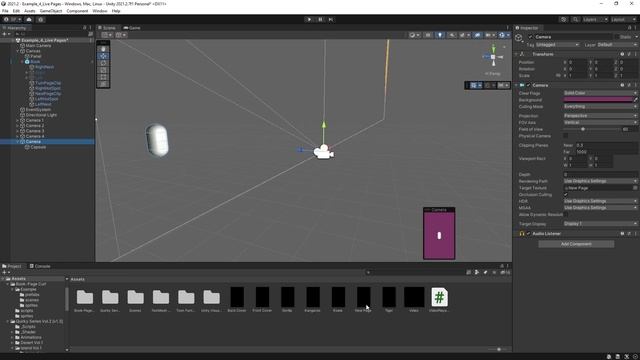
Task: Open the Projection dropdown
Action: point(600,116)
